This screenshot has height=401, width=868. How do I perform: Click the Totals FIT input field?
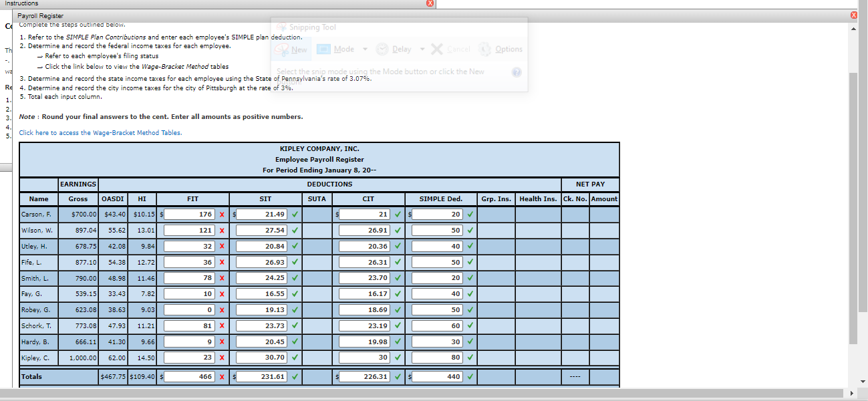190,377
